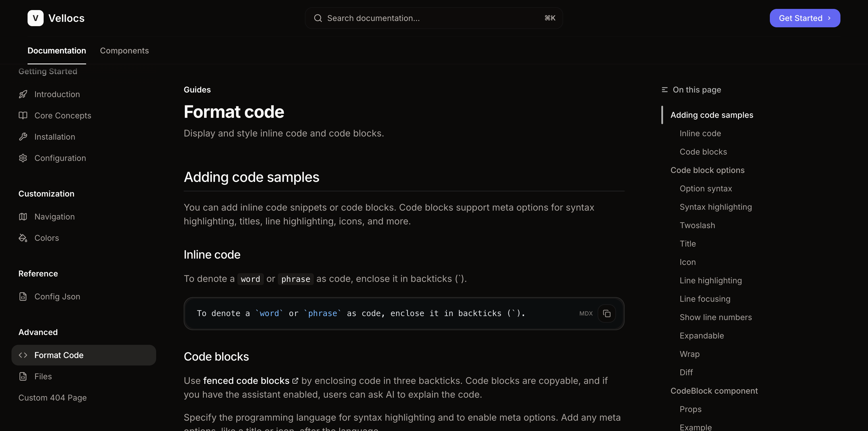Click the Navigation map icon
This screenshot has width=868, height=431.
point(23,217)
